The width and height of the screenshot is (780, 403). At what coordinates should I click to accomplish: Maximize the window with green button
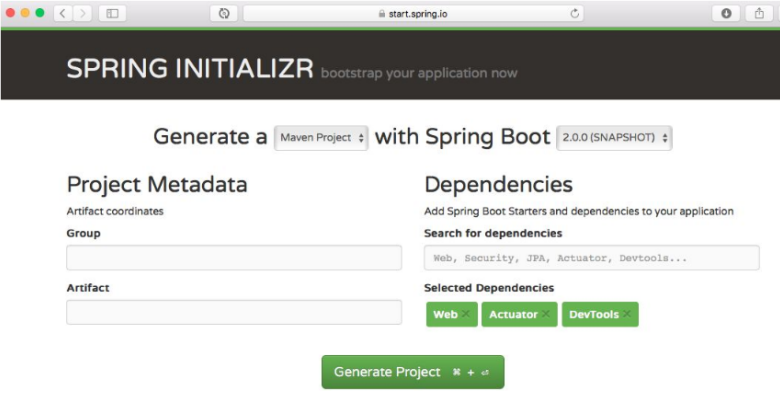tap(40, 13)
